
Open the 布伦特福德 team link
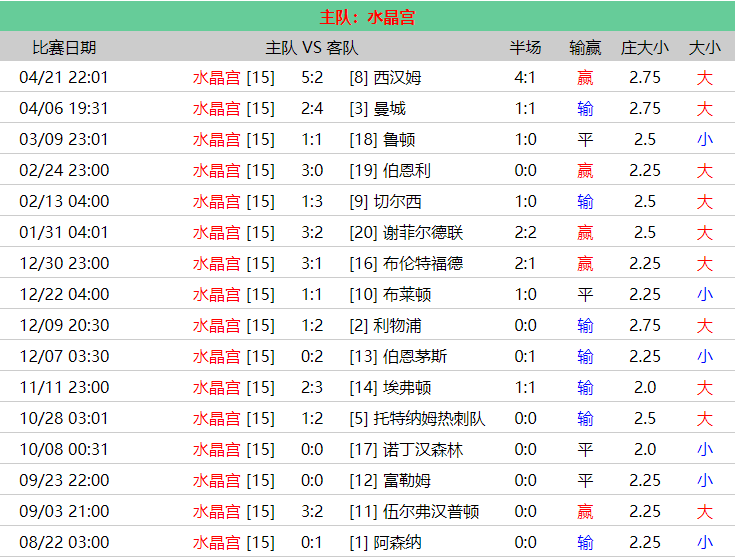[x=423, y=263]
